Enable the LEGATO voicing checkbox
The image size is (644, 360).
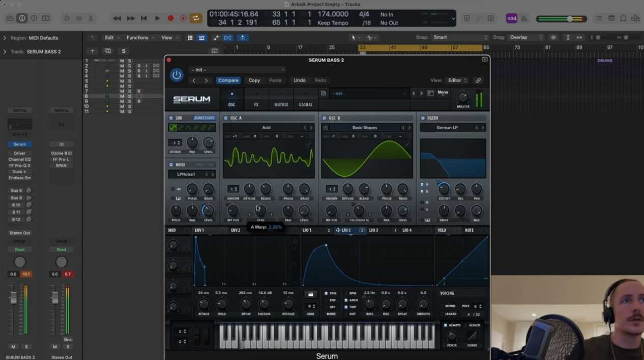(442, 314)
